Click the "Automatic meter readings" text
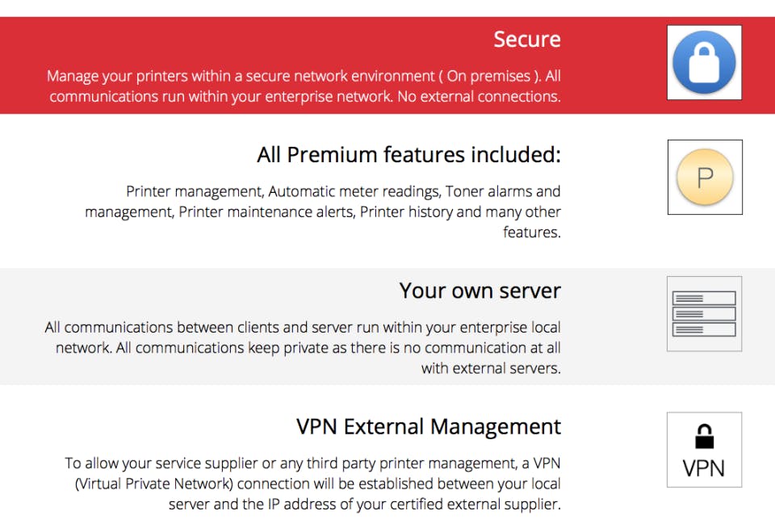775x532 pixels. pyautogui.click(x=354, y=192)
